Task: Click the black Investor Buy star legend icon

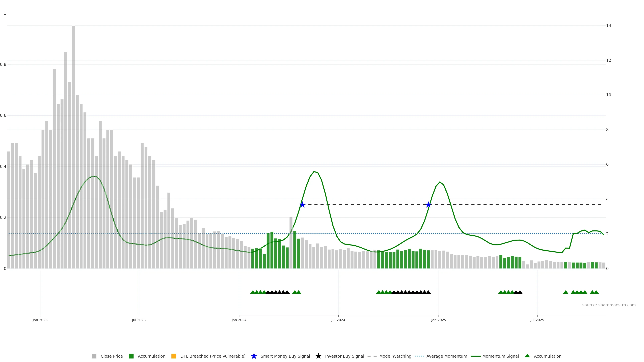Action: click(318, 356)
